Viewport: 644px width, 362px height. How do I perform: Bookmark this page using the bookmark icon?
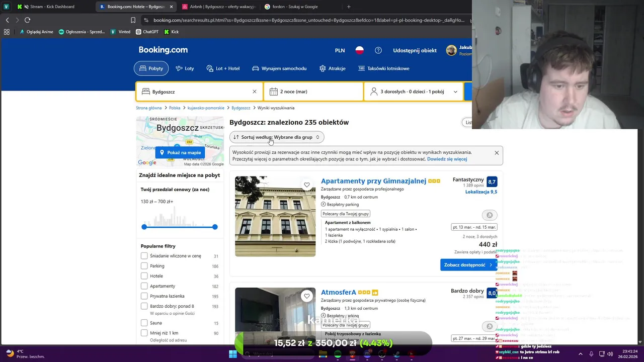coord(133,20)
